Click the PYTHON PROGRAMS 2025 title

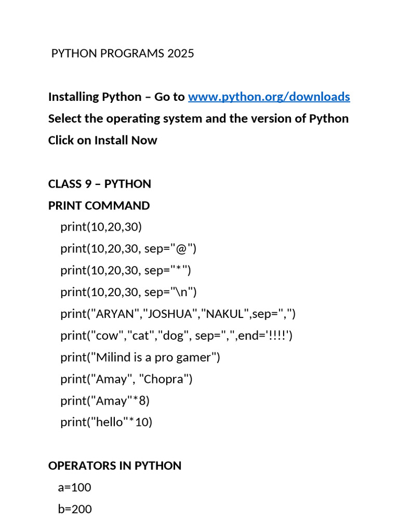tap(123, 54)
